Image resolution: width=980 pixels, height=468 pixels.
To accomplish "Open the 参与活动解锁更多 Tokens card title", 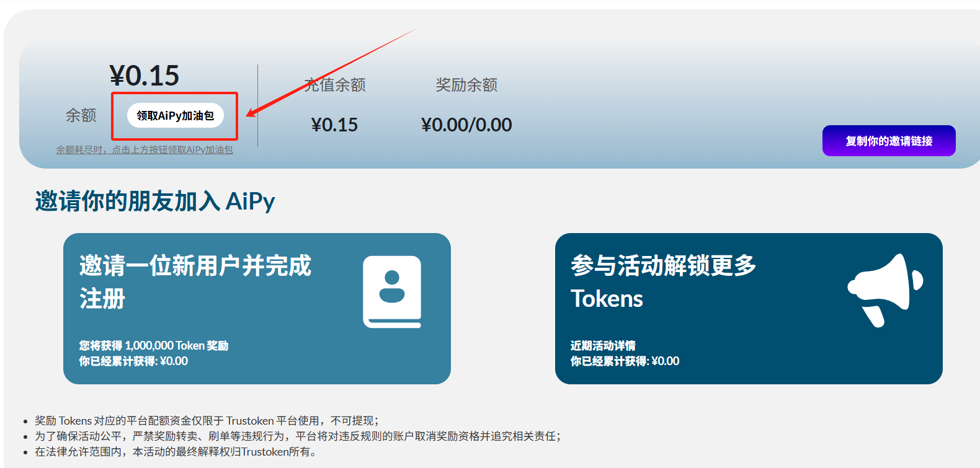I will (x=663, y=282).
